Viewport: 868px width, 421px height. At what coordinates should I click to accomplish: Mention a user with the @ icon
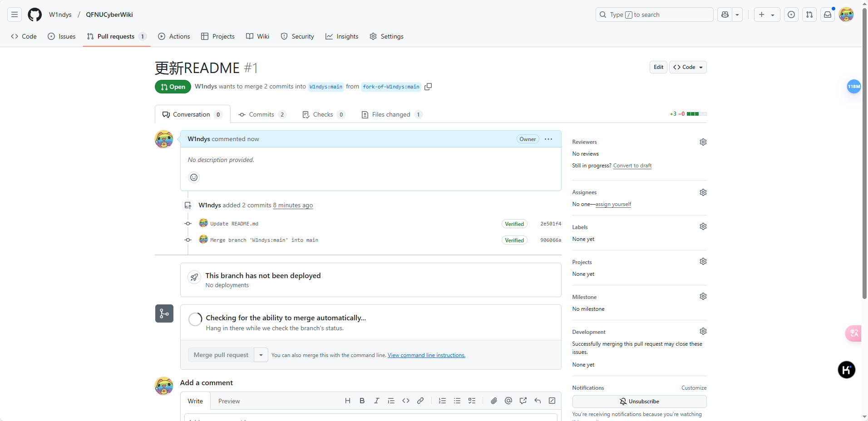508,401
